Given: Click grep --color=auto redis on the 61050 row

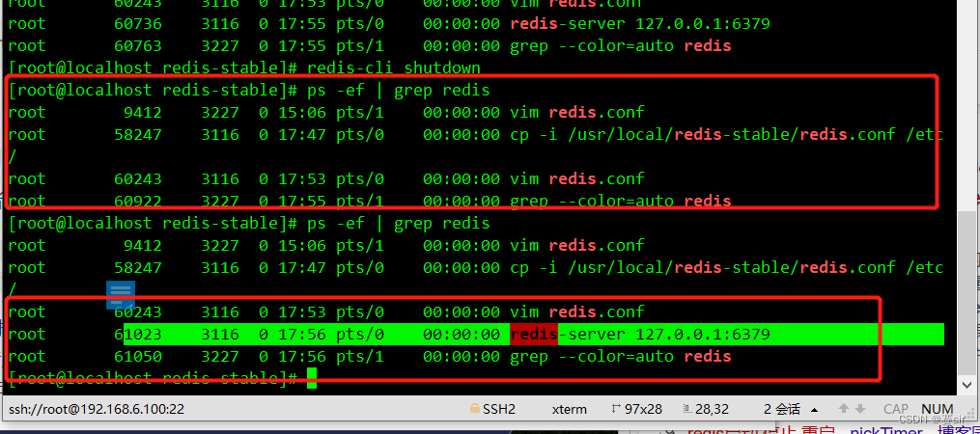Looking at the screenshot, I should pos(621,356).
